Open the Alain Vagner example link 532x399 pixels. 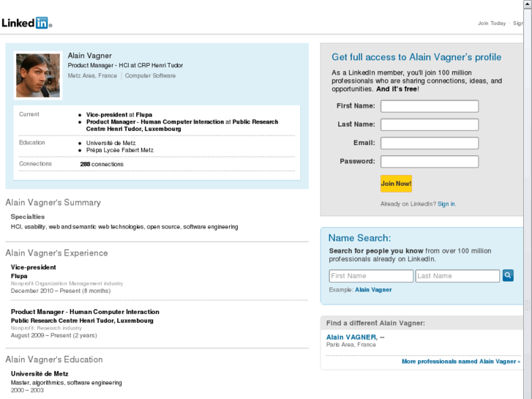(x=373, y=290)
